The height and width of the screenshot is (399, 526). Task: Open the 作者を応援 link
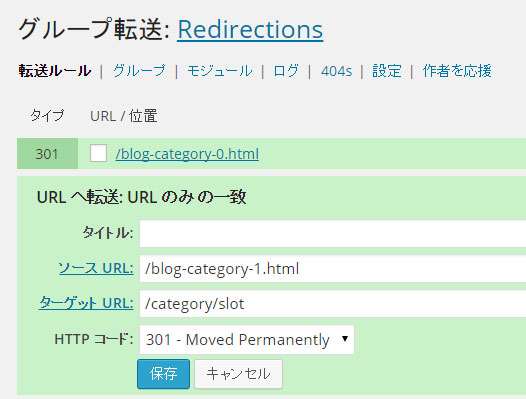point(457,71)
